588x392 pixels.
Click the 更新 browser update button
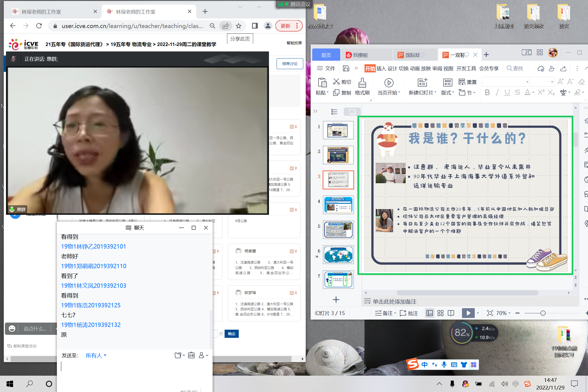[286, 26]
